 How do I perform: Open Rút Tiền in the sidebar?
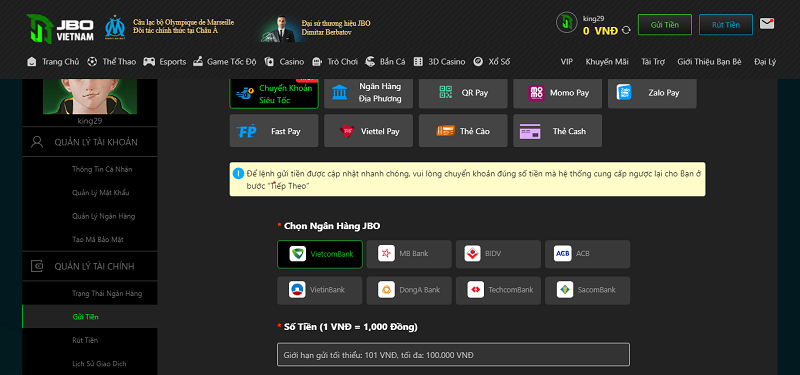pyautogui.click(x=85, y=340)
